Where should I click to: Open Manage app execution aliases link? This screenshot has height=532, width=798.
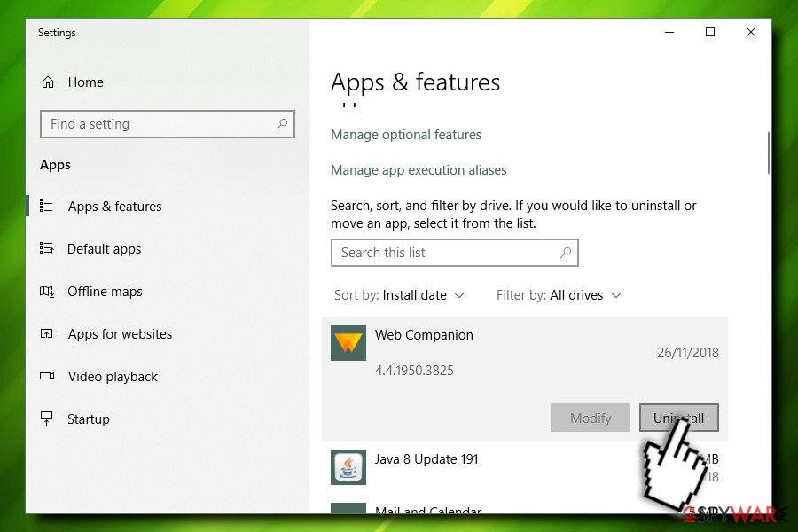pyautogui.click(x=419, y=170)
